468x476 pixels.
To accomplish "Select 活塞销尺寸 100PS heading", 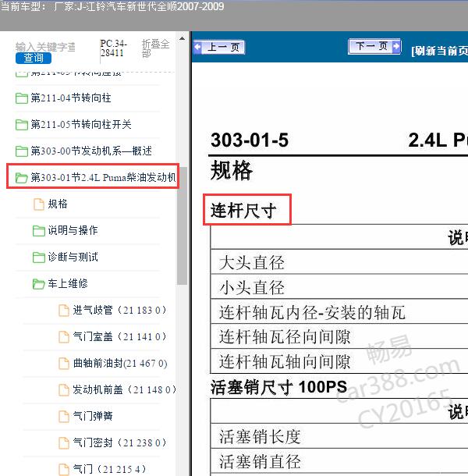I will point(278,387).
